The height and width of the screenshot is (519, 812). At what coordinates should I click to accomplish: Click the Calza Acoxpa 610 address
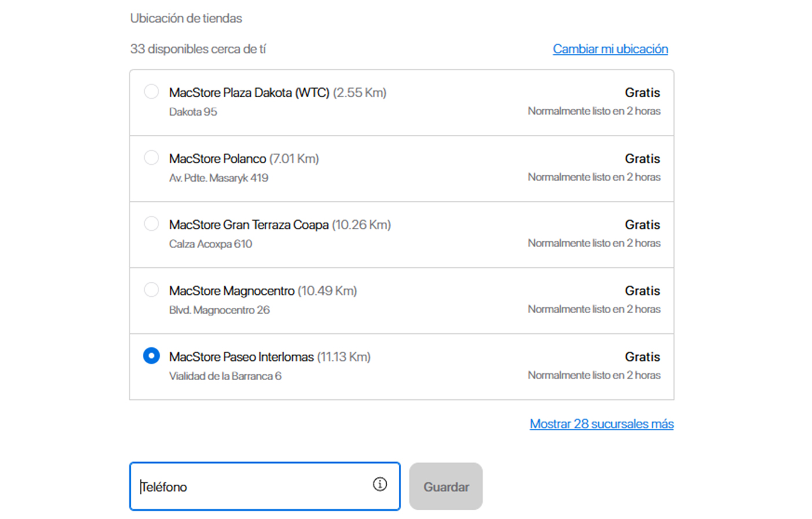pyautogui.click(x=210, y=244)
